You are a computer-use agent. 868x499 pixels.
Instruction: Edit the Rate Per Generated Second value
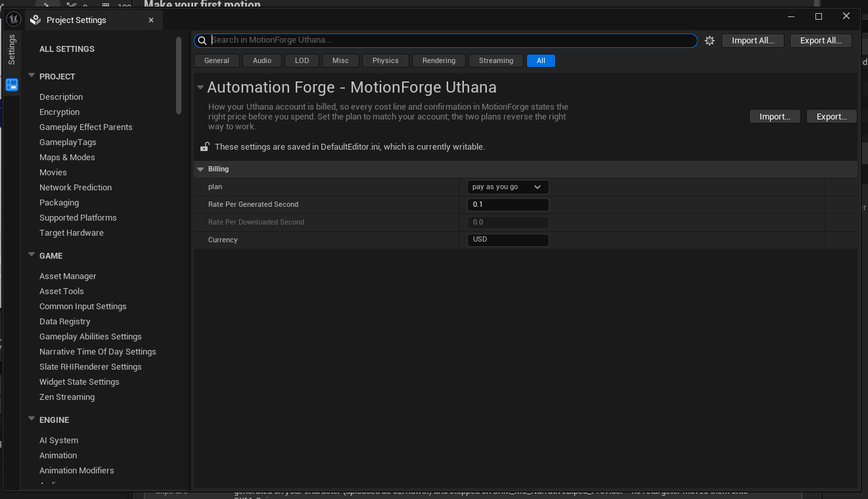coord(508,205)
